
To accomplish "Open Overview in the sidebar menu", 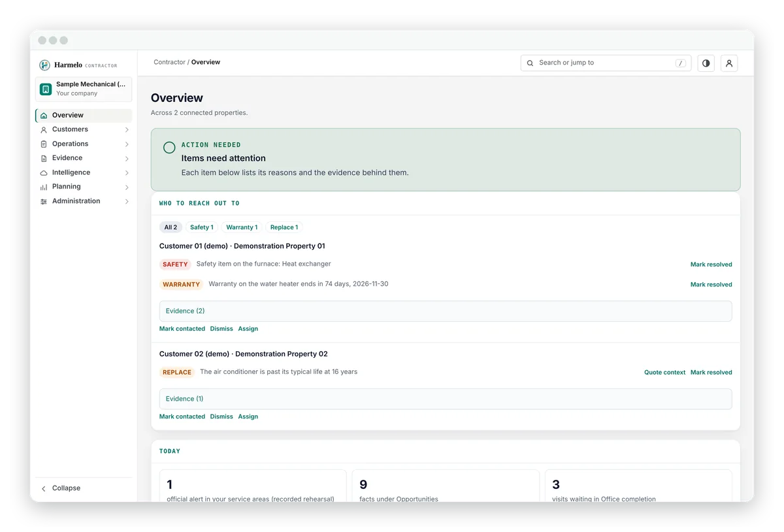I will pos(84,116).
